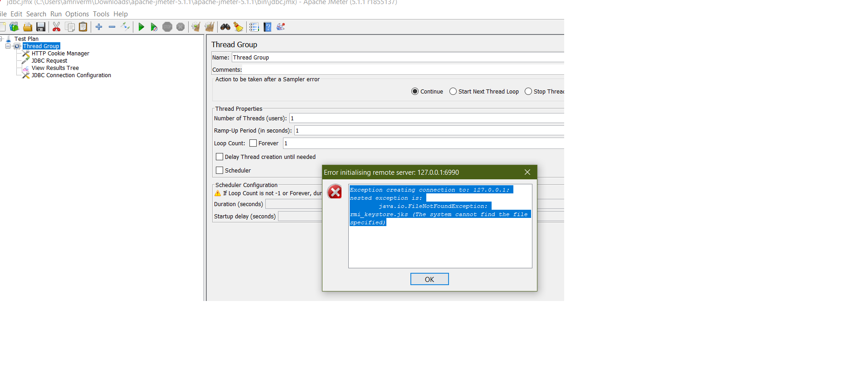Open the Run menu

point(56,14)
